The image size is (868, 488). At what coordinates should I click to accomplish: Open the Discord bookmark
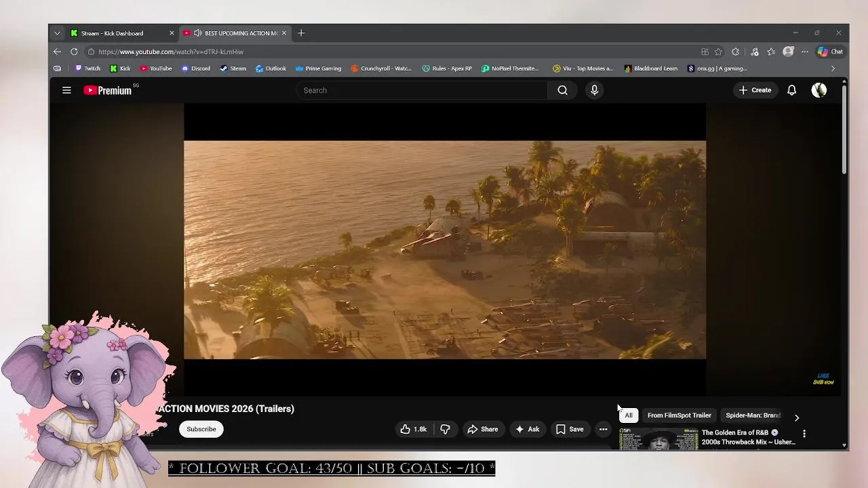coord(196,68)
